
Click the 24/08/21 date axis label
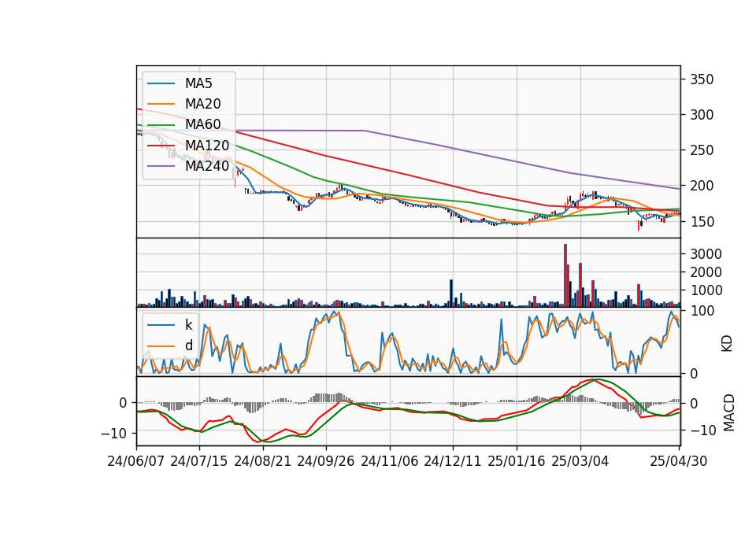pyautogui.click(x=263, y=461)
